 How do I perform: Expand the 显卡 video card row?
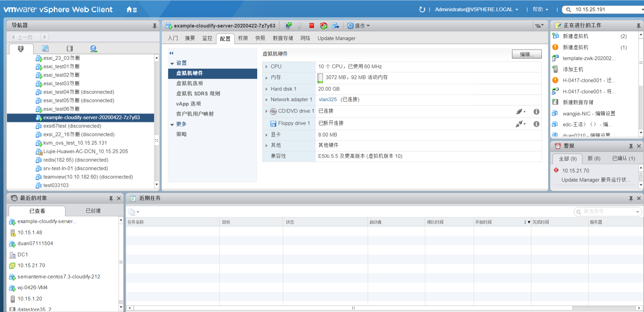[x=266, y=135]
